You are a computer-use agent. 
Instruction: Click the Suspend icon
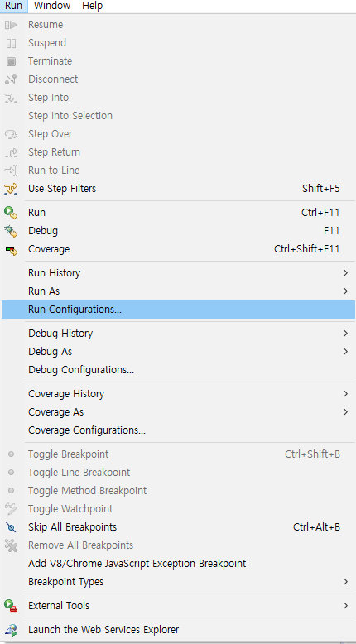(11, 43)
